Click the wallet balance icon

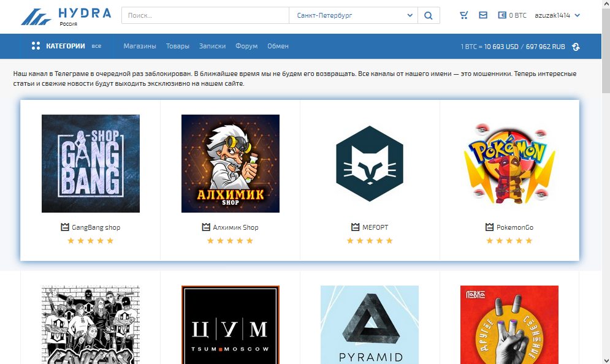coord(502,15)
